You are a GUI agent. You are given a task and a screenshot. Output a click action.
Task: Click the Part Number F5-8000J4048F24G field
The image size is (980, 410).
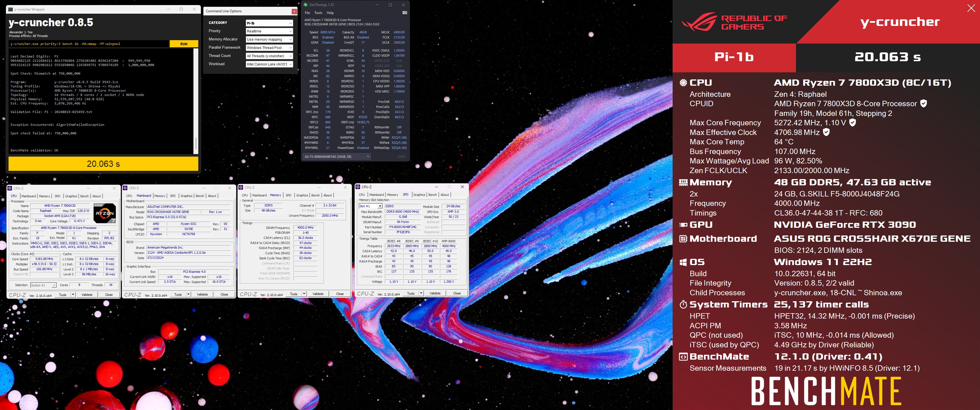tap(403, 227)
